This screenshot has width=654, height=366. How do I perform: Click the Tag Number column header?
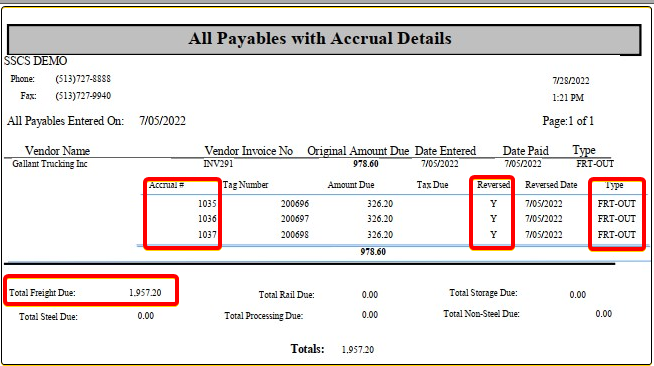click(x=246, y=185)
